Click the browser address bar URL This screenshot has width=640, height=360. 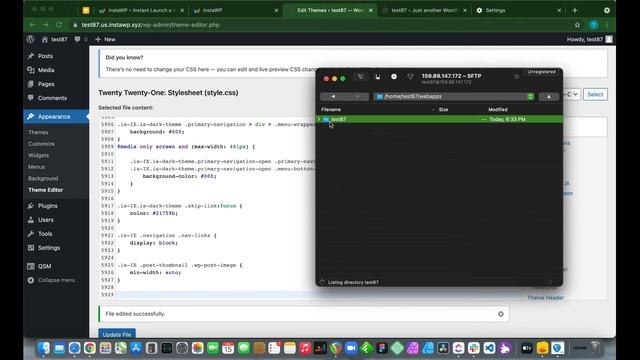(x=151, y=25)
